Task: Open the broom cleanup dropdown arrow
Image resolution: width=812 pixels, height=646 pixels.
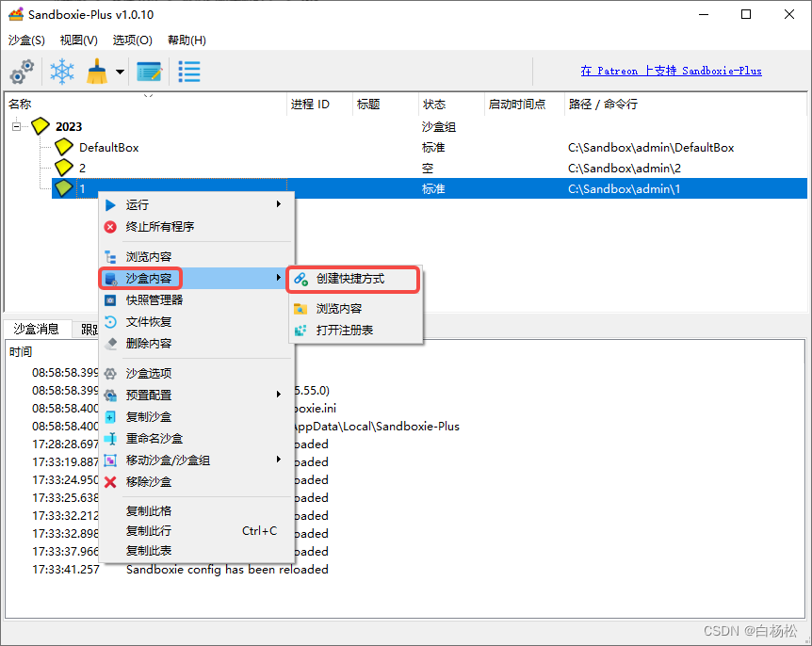Action: (121, 72)
